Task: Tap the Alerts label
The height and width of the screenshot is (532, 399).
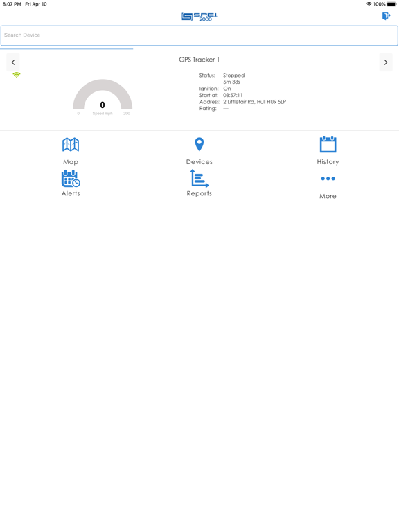Action: [71, 193]
